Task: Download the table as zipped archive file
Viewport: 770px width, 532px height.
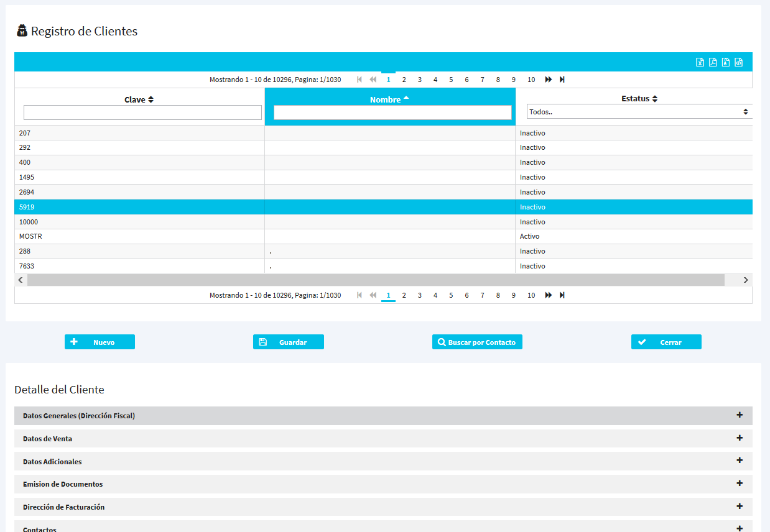Action: (726, 62)
